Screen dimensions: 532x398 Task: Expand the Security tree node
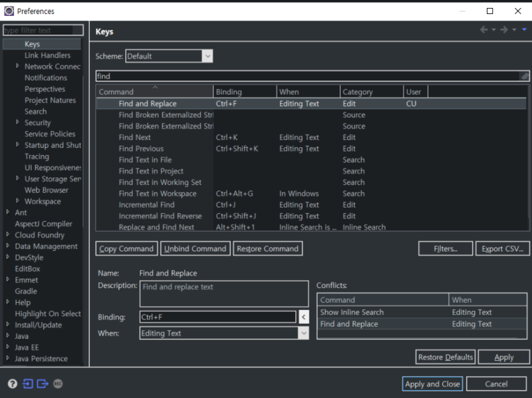click(17, 122)
